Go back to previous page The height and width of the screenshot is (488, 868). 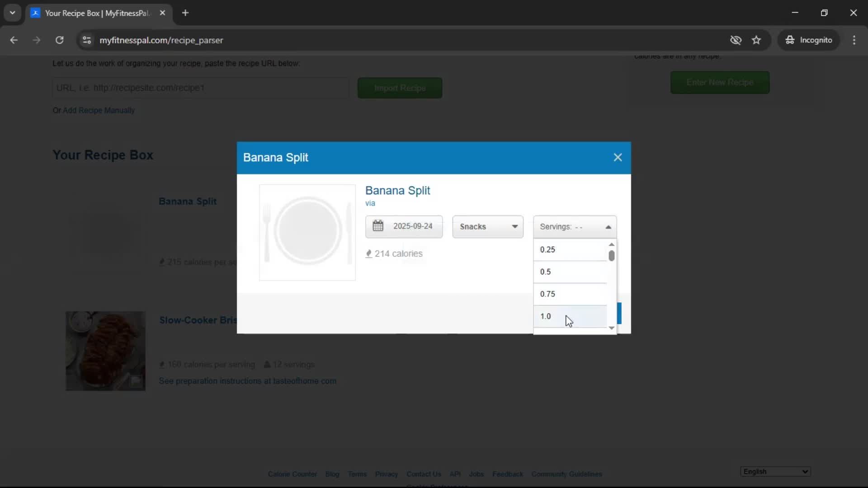click(x=14, y=40)
